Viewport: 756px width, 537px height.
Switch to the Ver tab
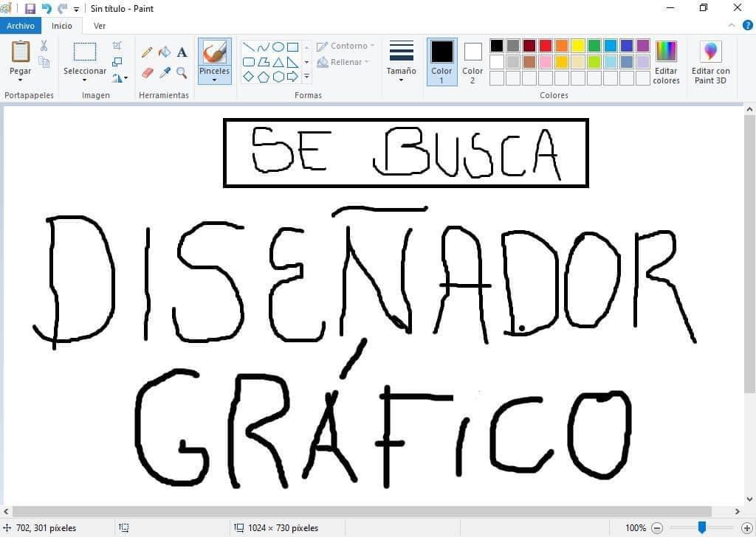tap(100, 26)
